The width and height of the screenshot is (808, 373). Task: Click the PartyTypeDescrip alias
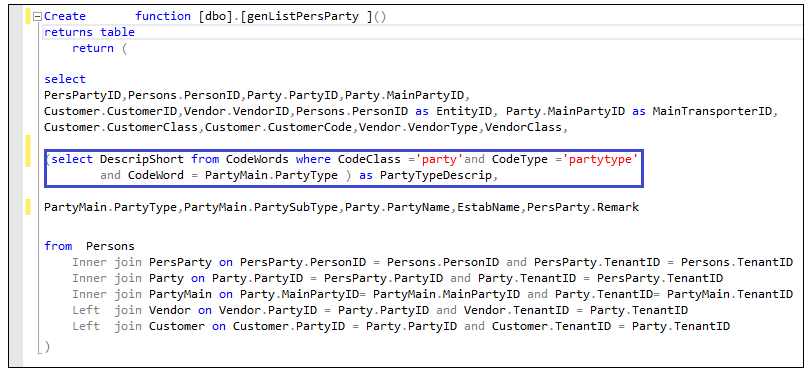tap(436, 176)
